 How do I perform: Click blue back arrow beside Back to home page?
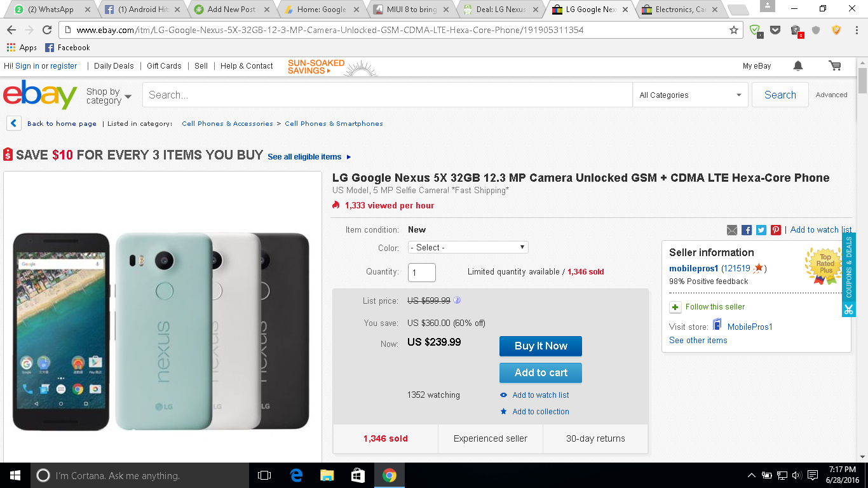coord(13,123)
